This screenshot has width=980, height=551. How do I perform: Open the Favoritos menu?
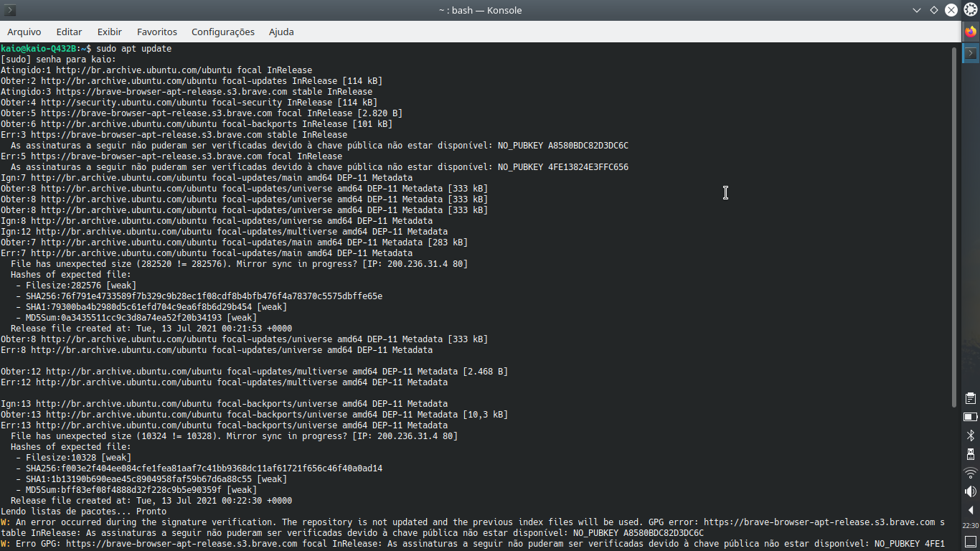click(x=157, y=32)
